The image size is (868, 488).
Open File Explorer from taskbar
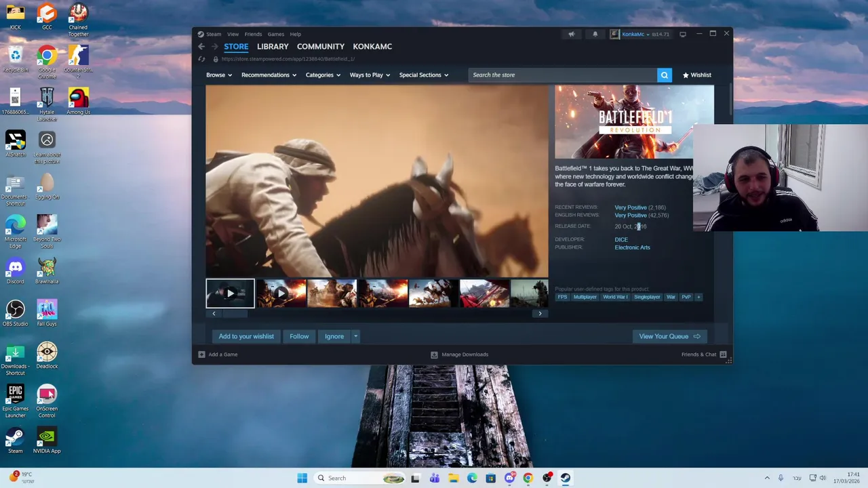tap(453, 478)
